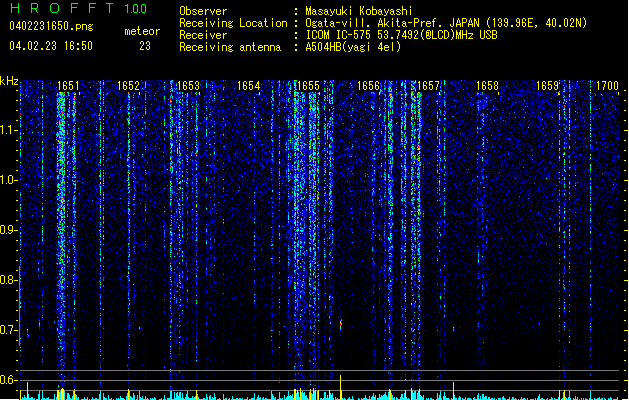Click antenna value A504HB(yagi 4el)
This screenshot has width=629, height=400.
pyautogui.click(x=353, y=47)
